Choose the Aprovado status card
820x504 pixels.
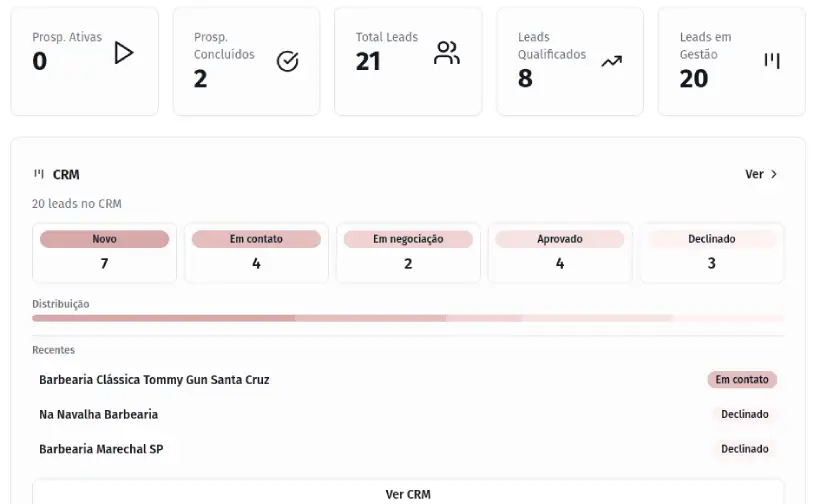coord(560,253)
